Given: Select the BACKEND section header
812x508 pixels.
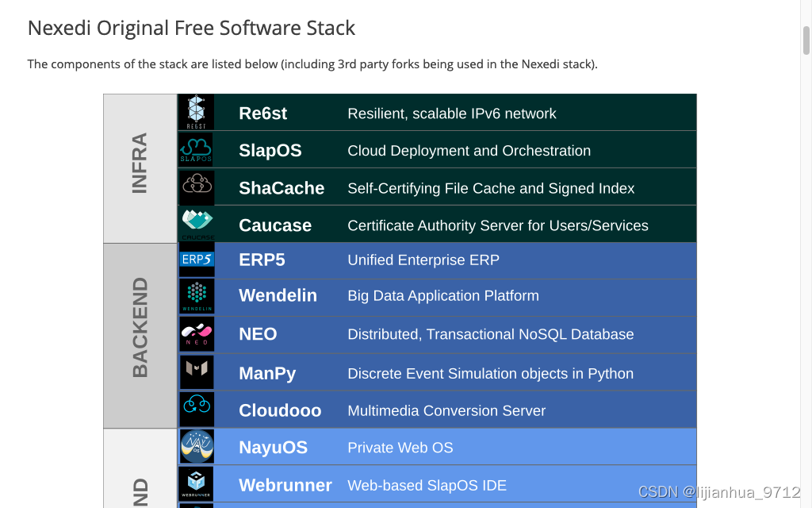Looking at the screenshot, I should click(x=140, y=333).
